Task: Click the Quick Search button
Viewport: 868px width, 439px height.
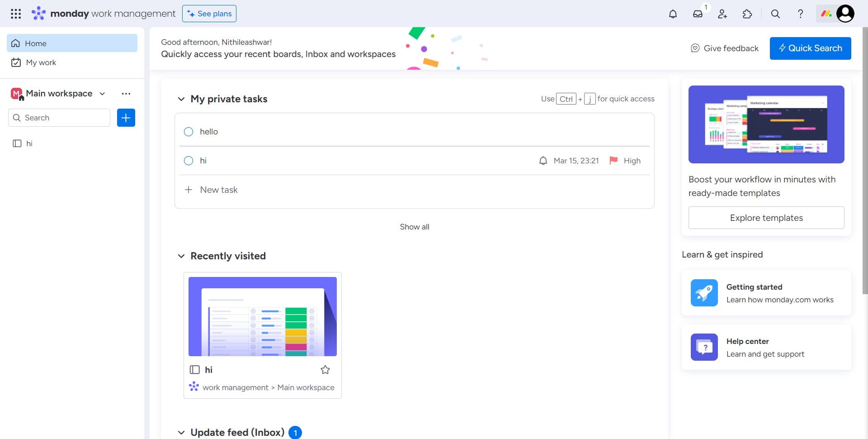Action: click(x=810, y=48)
